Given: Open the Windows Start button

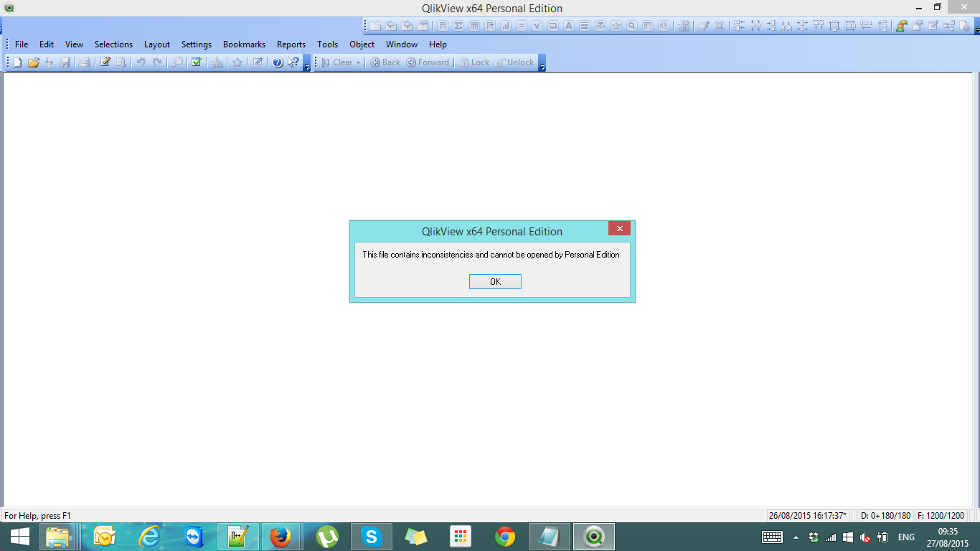Looking at the screenshot, I should click(19, 537).
